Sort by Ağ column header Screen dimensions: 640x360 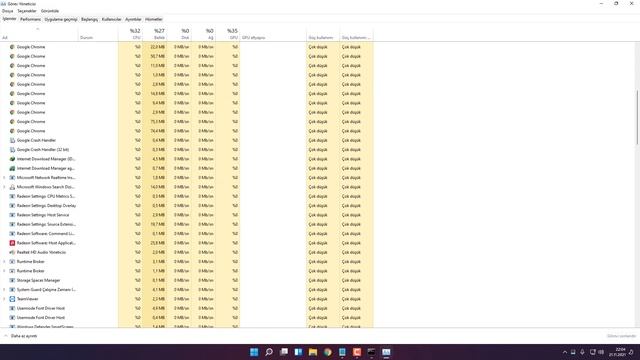pyautogui.click(x=203, y=33)
